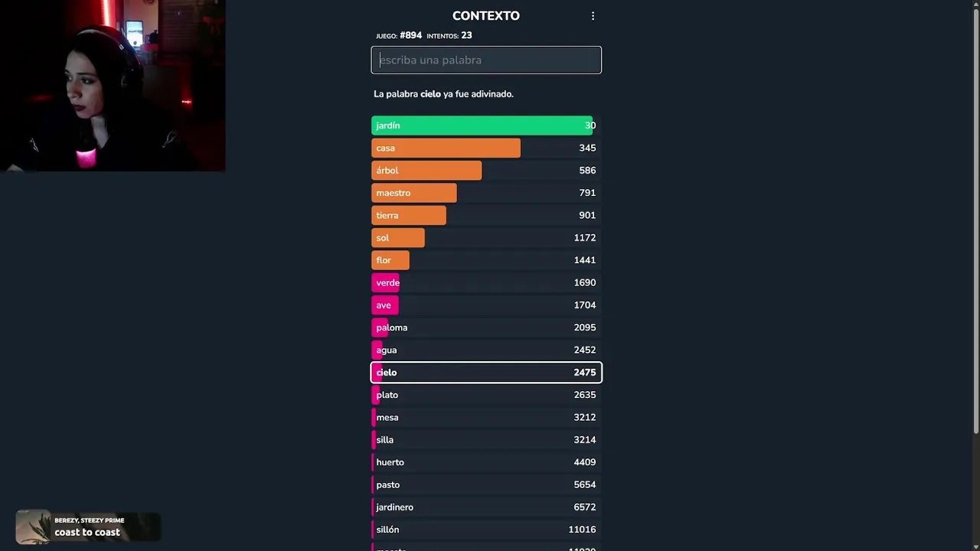
Task: Click the sol guess entry
Action: click(x=486, y=238)
